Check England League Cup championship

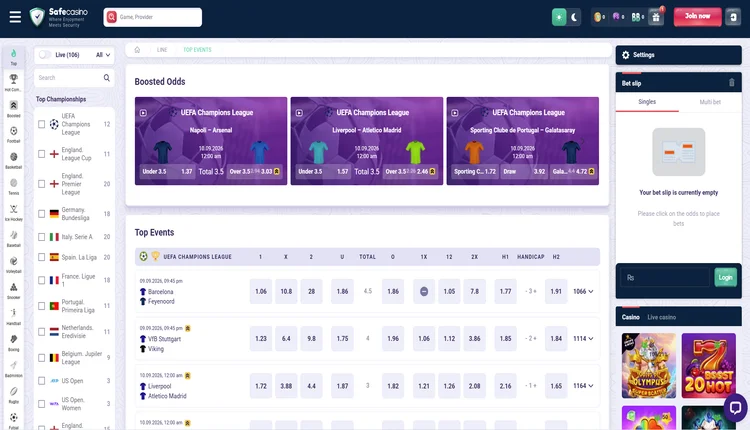(42, 154)
